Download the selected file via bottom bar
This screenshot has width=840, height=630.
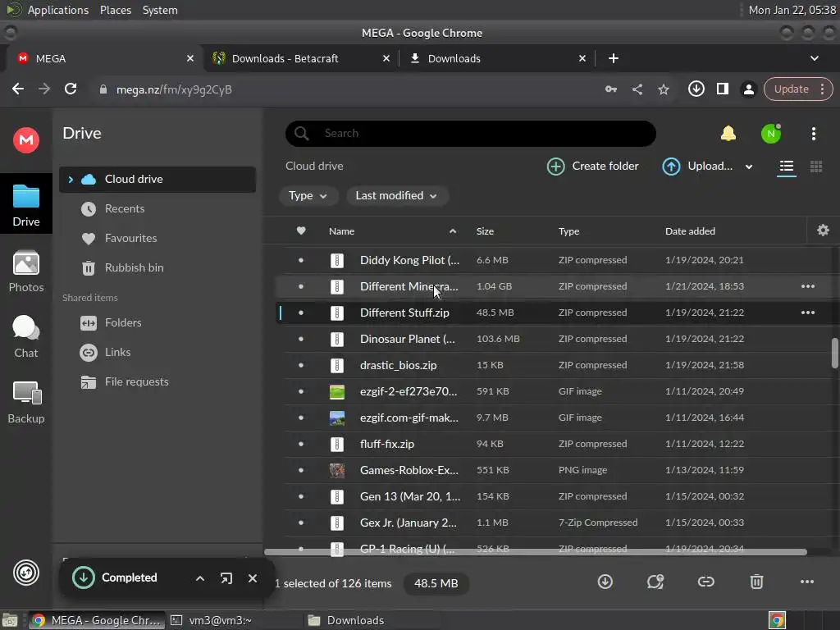pos(605,582)
